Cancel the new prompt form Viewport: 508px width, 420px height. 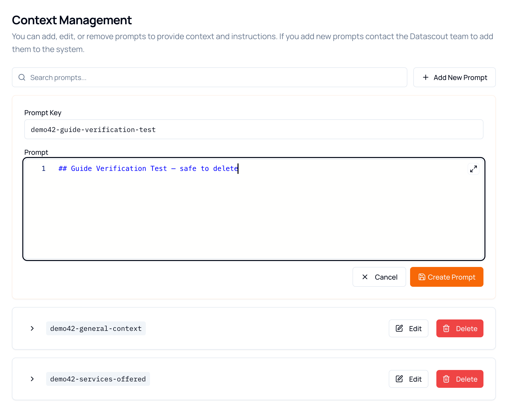[x=379, y=277]
